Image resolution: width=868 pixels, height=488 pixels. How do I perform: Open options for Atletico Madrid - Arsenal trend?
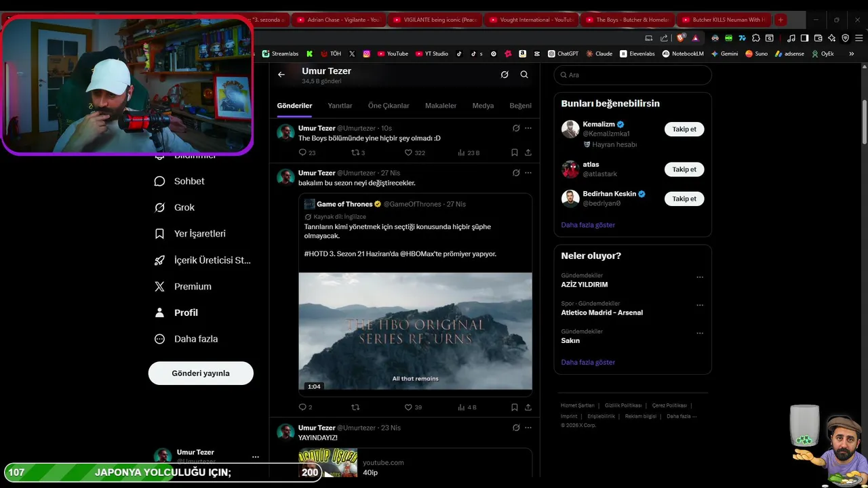point(700,305)
